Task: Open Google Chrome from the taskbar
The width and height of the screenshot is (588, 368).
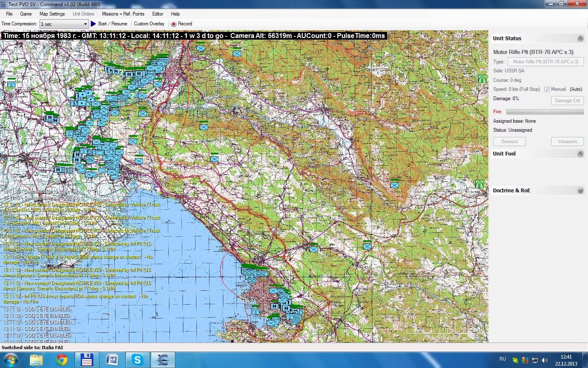Action: pyautogui.click(x=62, y=360)
